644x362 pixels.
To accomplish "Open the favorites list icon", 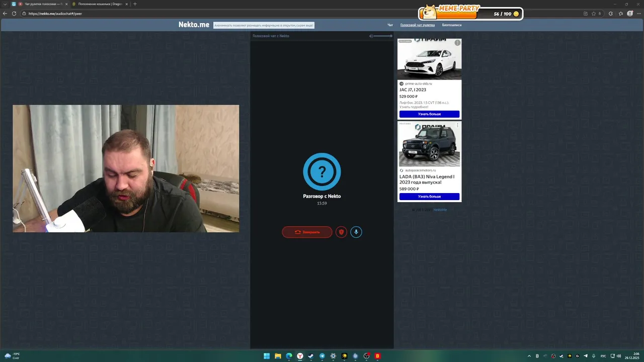I will pyautogui.click(x=621, y=14).
